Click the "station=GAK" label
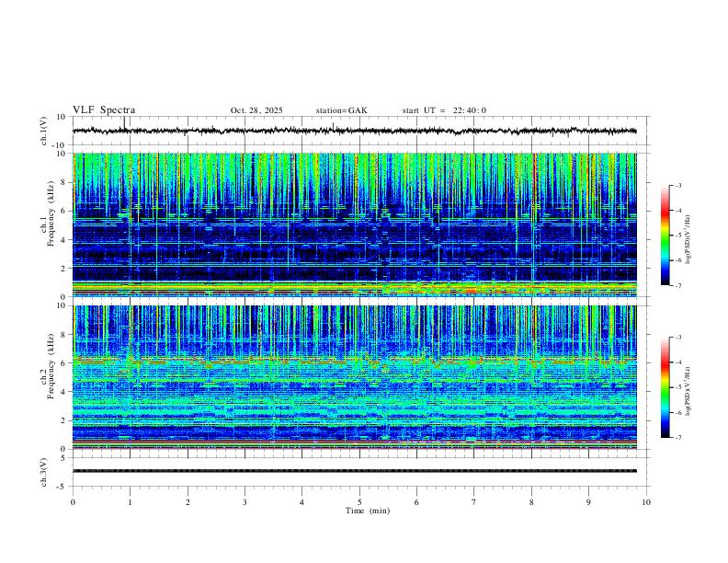Image resolution: width=728 pixels, height=563 pixels. coord(341,110)
